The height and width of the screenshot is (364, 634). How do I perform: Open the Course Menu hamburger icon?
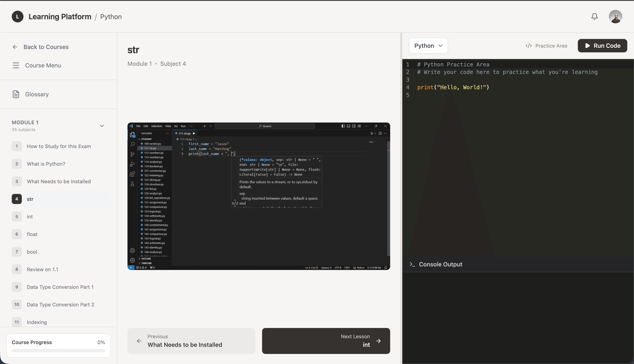pyautogui.click(x=16, y=65)
